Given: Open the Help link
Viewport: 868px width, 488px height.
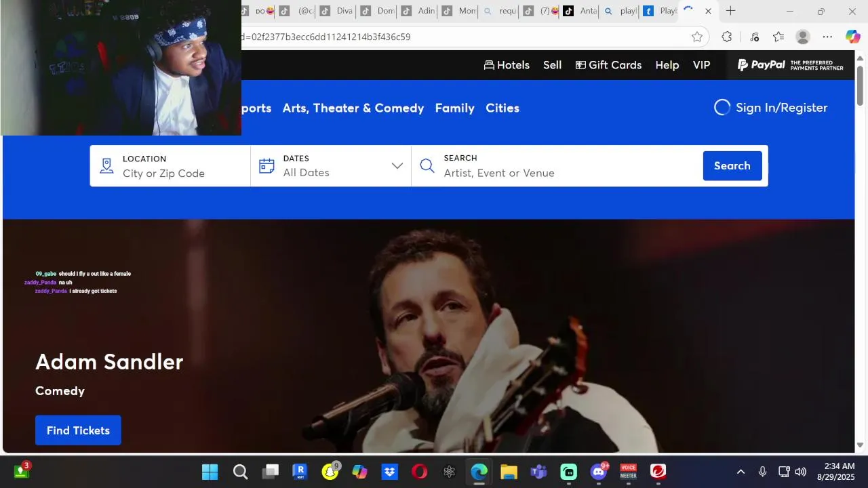Looking at the screenshot, I should coord(667,65).
